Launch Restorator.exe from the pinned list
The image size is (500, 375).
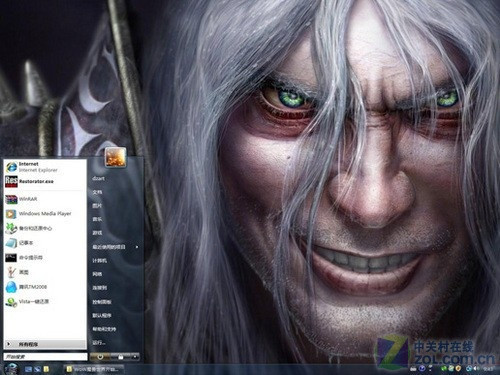point(45,181)
